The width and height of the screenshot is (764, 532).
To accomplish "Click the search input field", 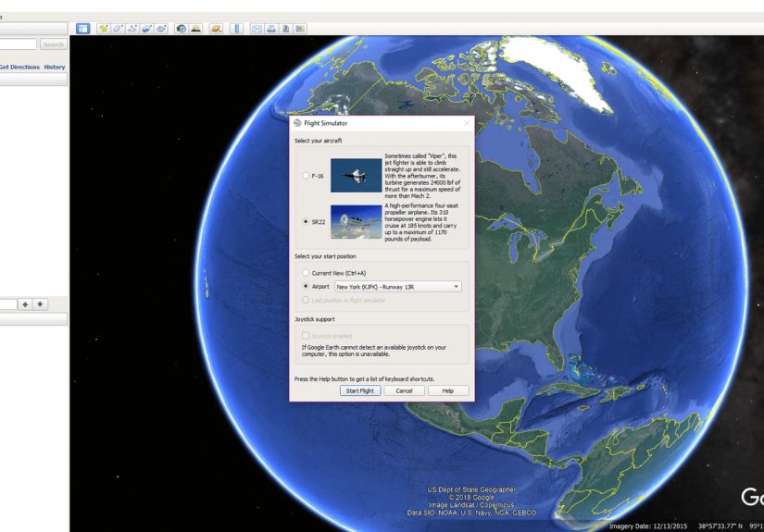I will click(x=18, y=44).
